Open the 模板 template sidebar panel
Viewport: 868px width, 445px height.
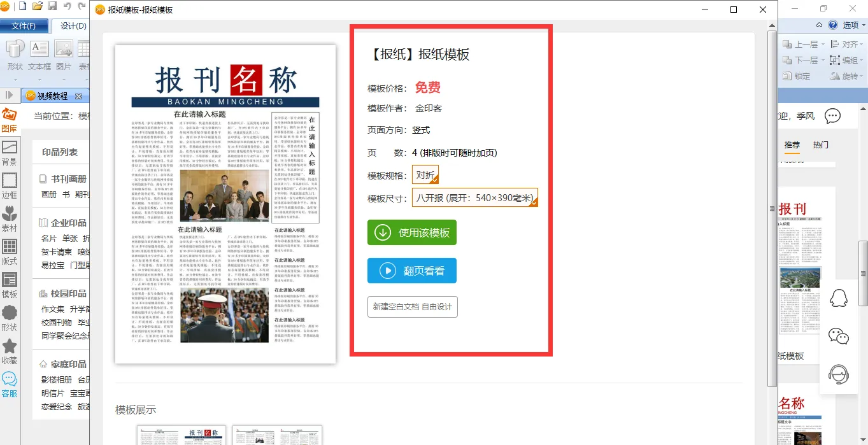click(x=10, y=286)
